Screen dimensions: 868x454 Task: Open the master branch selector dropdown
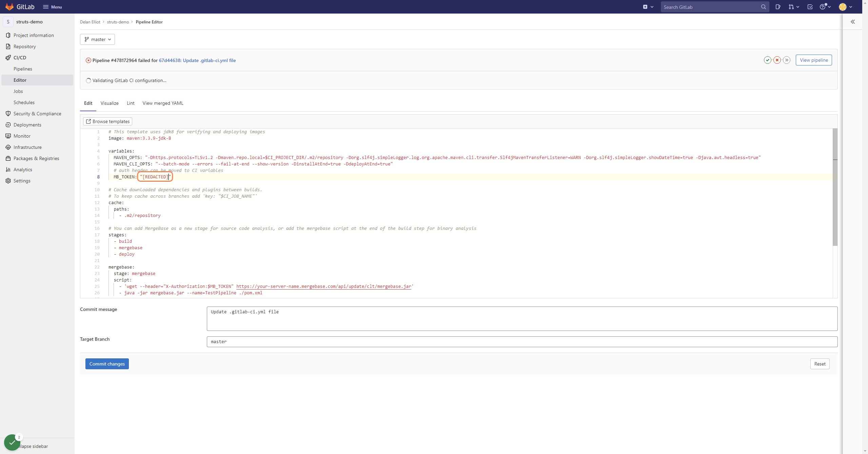point(97,39)
